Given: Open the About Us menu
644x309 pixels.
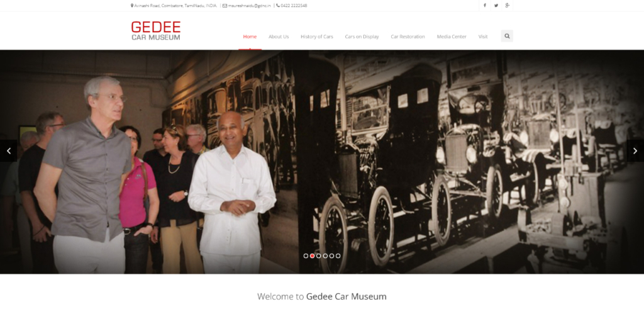Looking at the screenshot, I should pyautogui.click(x=279, y=37).
